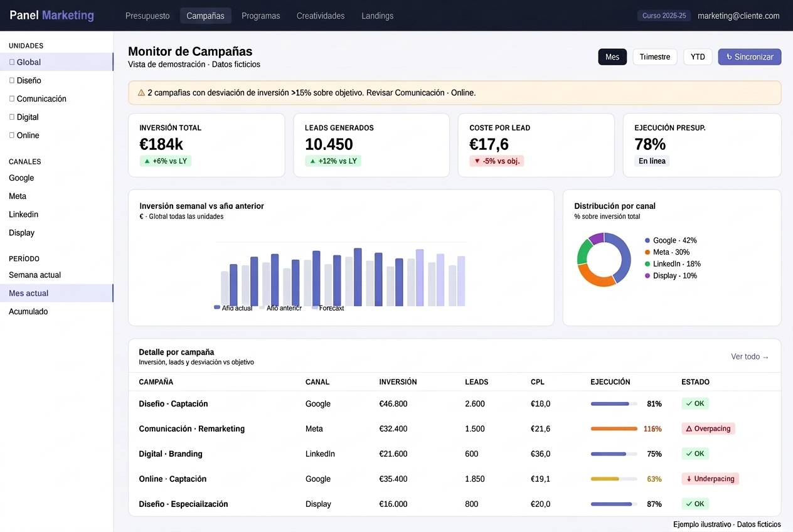
Task: Click the warning icon in the deviation alert
Action: tap(141, 93)
